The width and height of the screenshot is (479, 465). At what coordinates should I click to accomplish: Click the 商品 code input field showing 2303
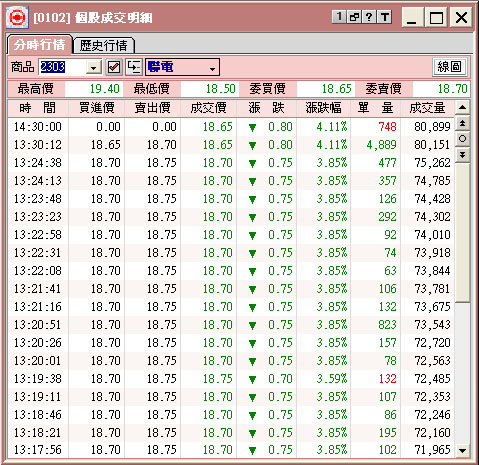coord(62,67)
